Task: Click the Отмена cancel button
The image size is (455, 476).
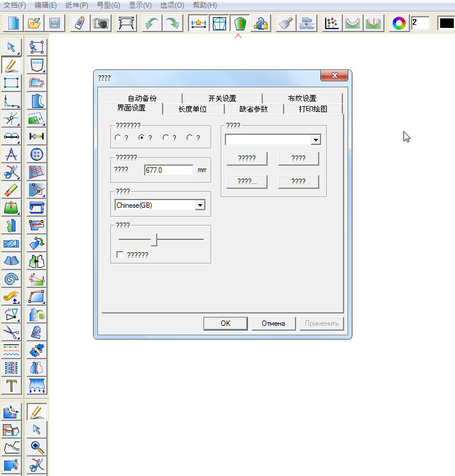Action: point(273,323)
